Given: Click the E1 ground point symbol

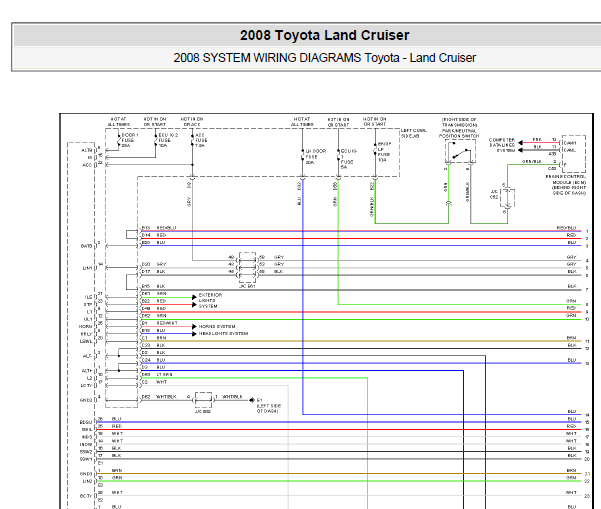Looking at the screenshot, I should 252,400.
